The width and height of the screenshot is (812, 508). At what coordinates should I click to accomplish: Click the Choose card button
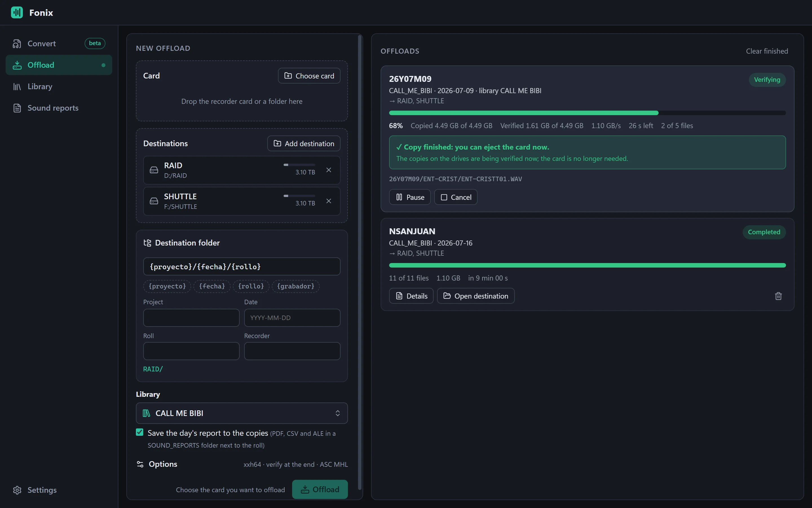coord(309,76)
